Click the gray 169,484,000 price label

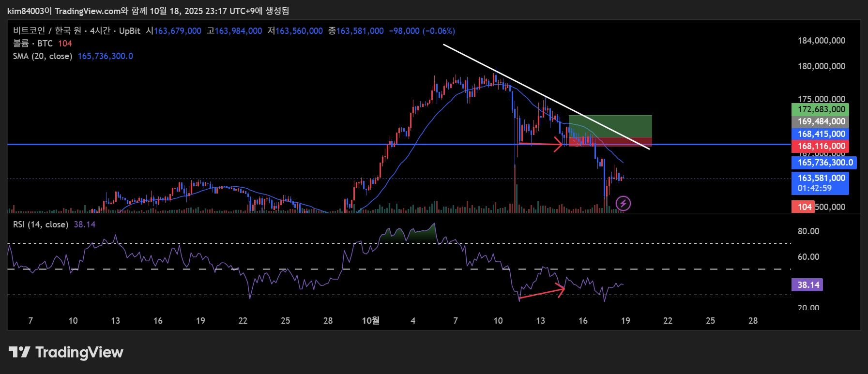click(821, 121)
